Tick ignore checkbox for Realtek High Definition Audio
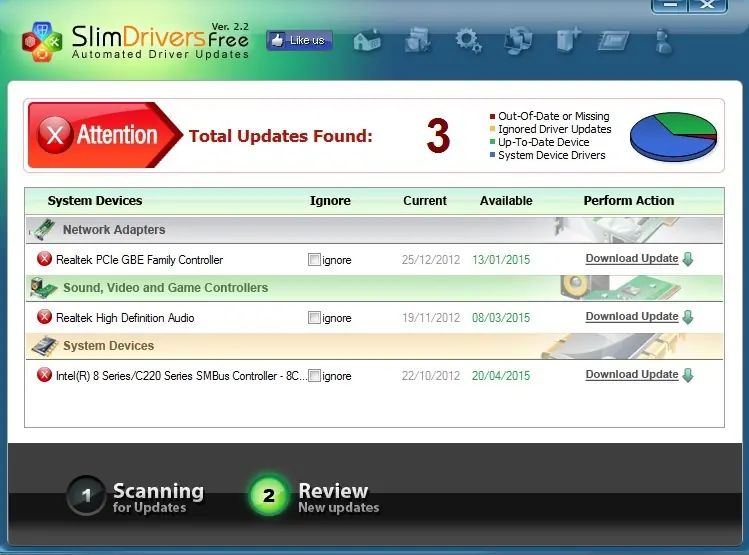Image resolution: width=749 pixels, height=555 pixels. 314,318
